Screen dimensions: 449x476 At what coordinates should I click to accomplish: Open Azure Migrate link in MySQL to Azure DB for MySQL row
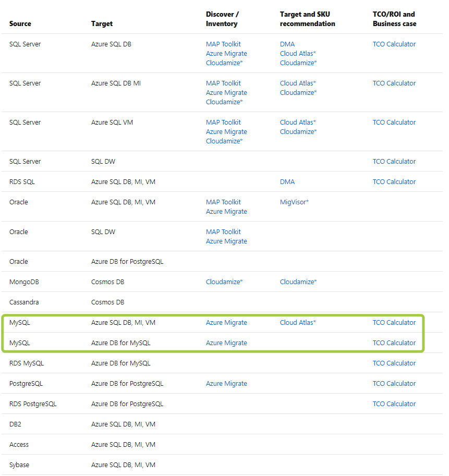tap(226, 343)
